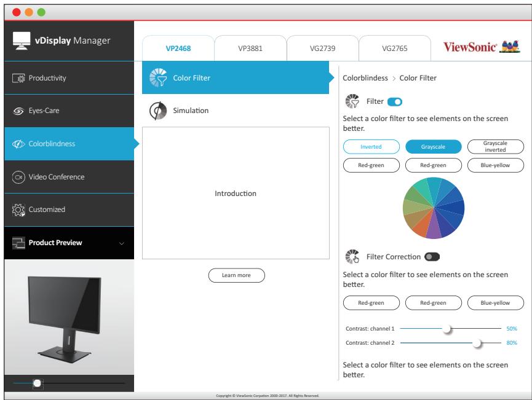Open the Eyes-Care section
Screen dimensions: 532x400
69,111
